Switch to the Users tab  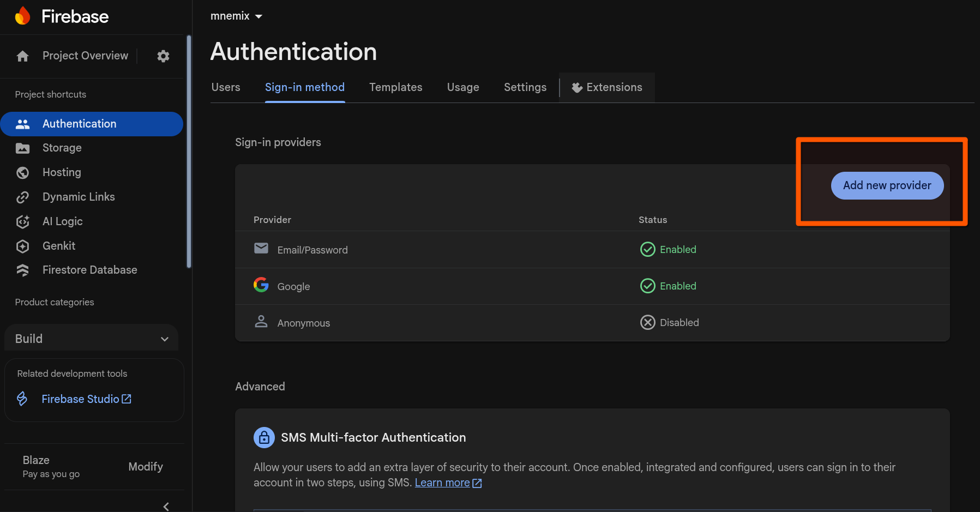tap(226, 87)
